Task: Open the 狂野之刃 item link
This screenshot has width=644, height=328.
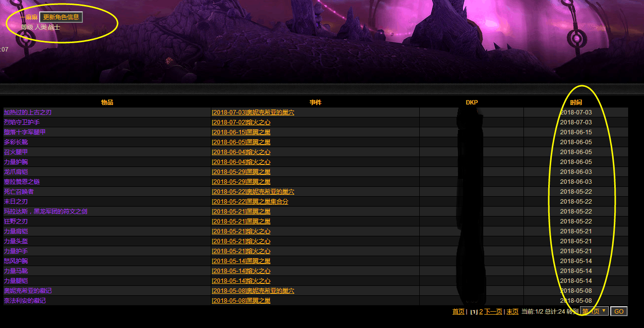Action: (x=15, y=221)
